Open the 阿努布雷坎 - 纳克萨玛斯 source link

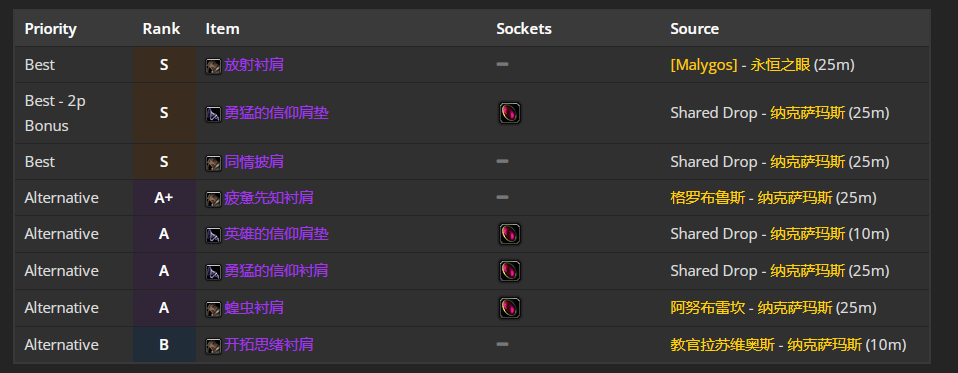coord(751,308)
